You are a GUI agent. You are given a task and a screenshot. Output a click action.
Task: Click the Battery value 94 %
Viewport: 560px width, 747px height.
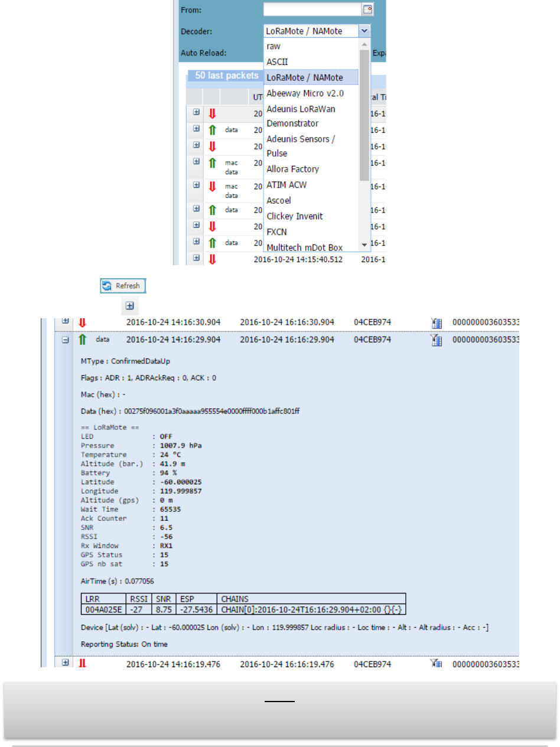coord(168,473)
